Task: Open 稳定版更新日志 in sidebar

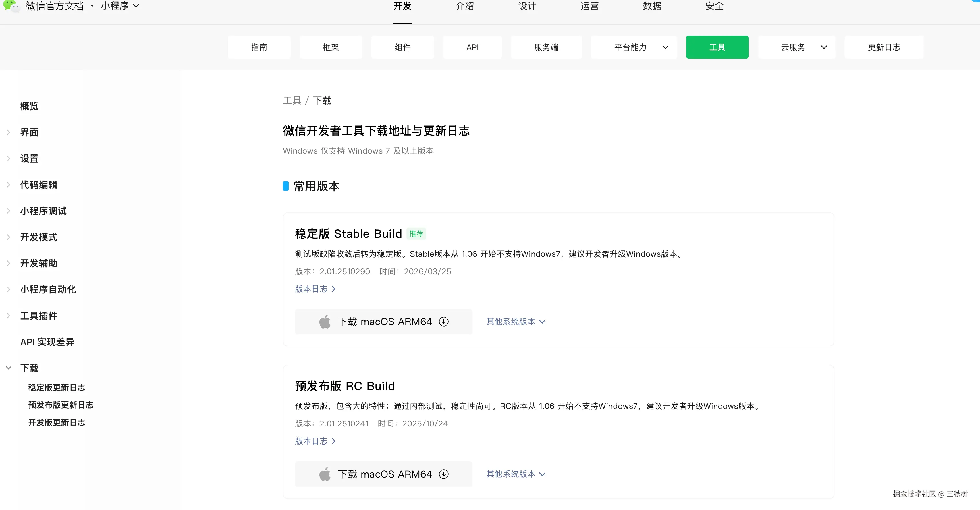Action: coord(56,388)
